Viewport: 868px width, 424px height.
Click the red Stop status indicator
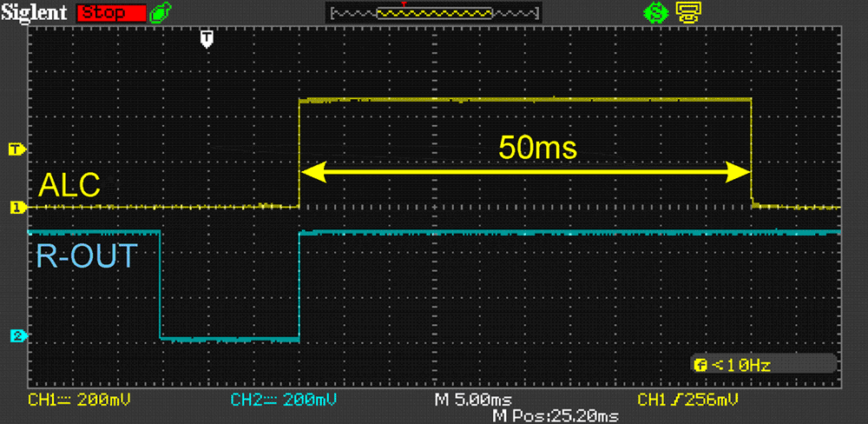(x=110, y=13)
